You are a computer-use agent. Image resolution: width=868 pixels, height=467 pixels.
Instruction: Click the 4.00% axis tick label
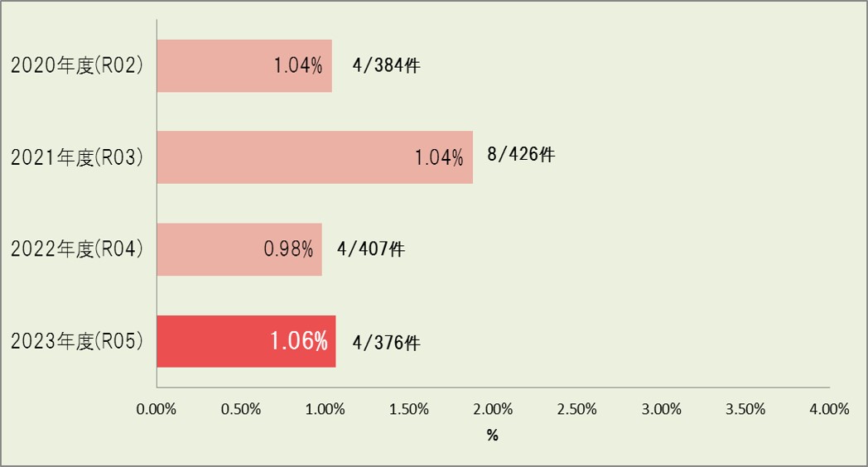pos(829,409)
